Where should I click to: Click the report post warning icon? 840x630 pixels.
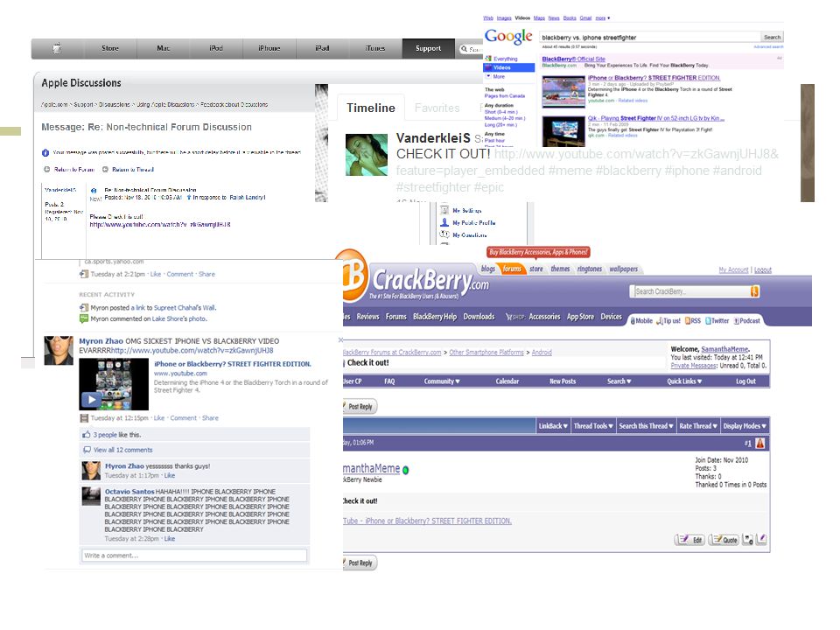(x=760, y=443)
